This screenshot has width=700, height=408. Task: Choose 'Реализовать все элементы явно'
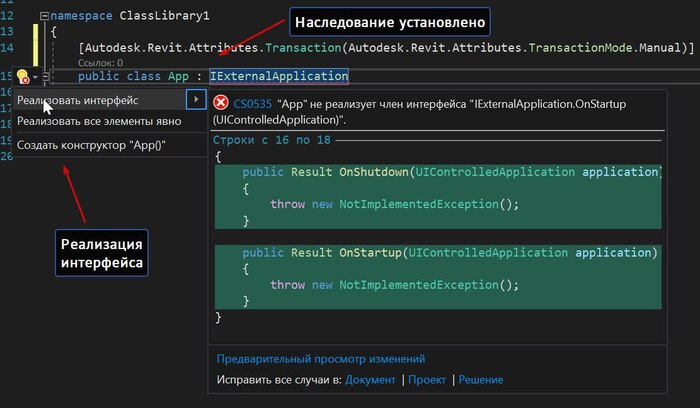(x=99, y=121)
